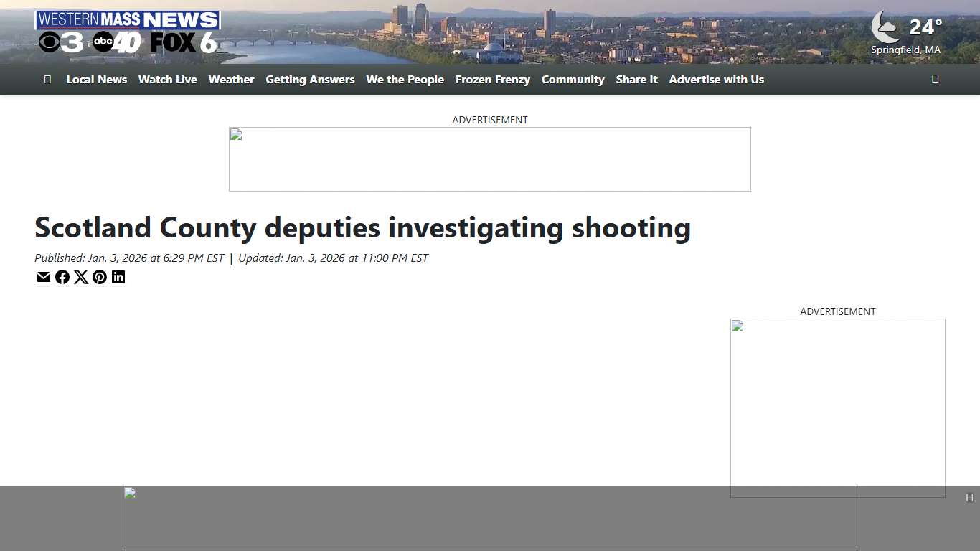
Task: Share the article on LinkedIn
Action: coord(118,277)
